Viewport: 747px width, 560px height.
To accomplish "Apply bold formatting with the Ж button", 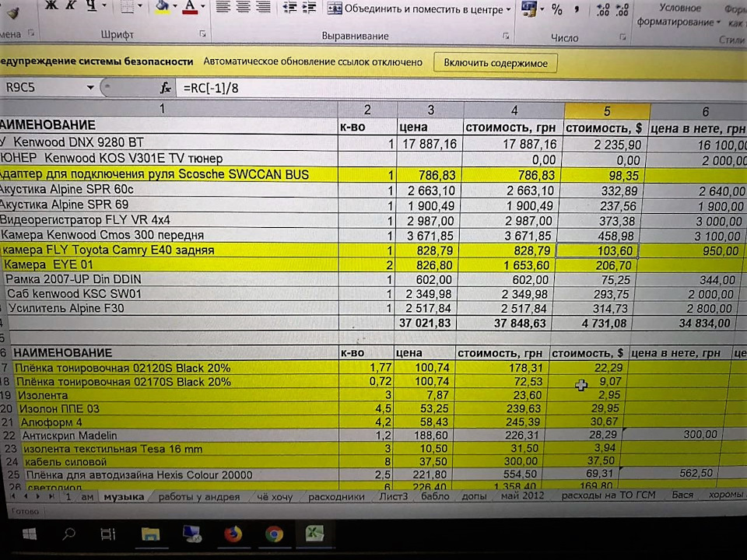I will point(51,5).
